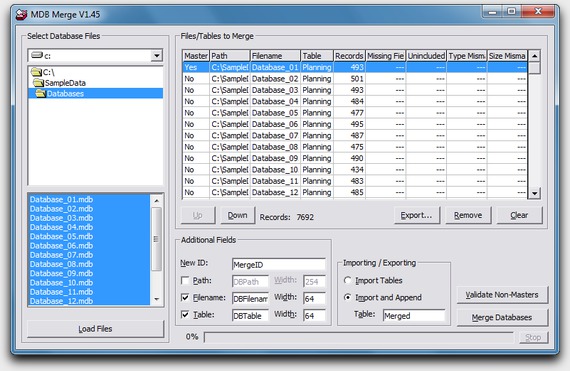Select the Database_04 row in merge table
The height and width of the screenshot is (371, 570).
point(355,101)
